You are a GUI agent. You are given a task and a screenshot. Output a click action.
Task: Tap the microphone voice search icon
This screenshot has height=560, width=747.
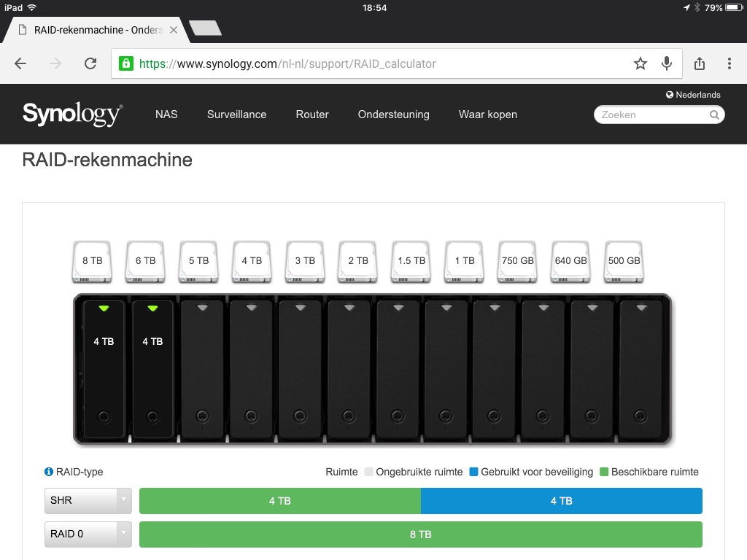click(667, 63)
